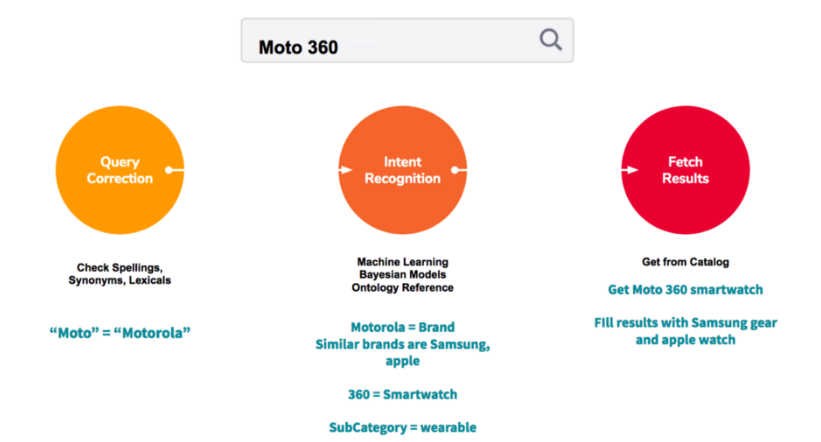Click the magnifying glass search icon
821x442 pixels.
[x=551, y=40]
